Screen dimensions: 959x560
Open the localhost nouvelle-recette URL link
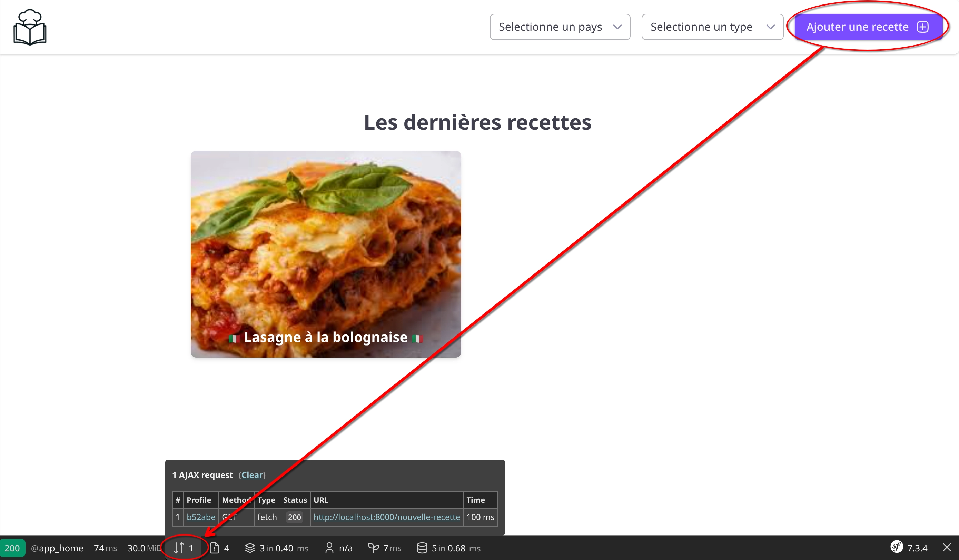386,517
